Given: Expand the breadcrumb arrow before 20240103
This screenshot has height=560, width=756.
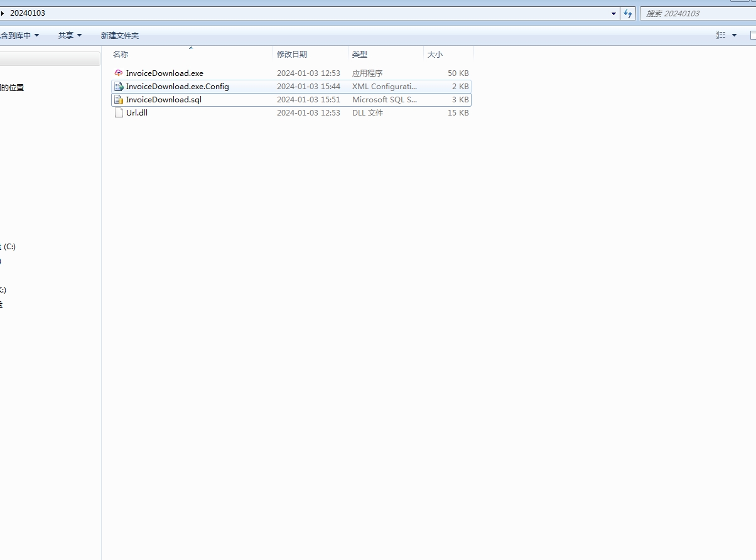Looking at the screenshot, I should pyautogui.click(x=3, y=13).
